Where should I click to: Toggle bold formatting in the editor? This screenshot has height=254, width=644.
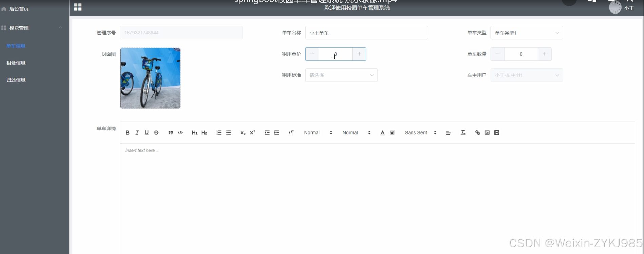(x=128, y=133)
